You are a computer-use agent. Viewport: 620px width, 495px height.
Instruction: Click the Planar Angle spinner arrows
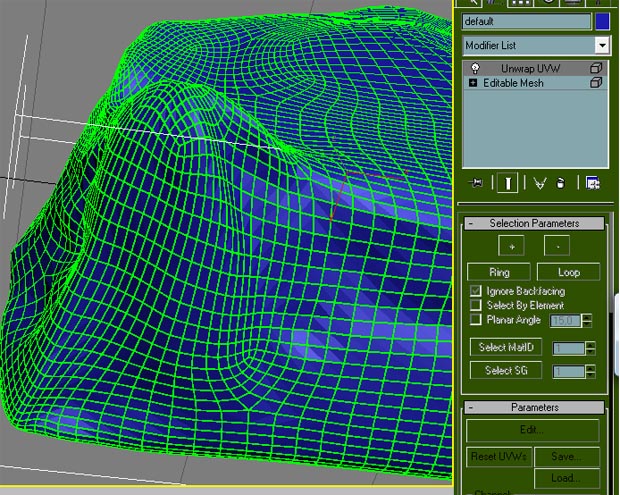pyautogui.click(x=587, y=320)
